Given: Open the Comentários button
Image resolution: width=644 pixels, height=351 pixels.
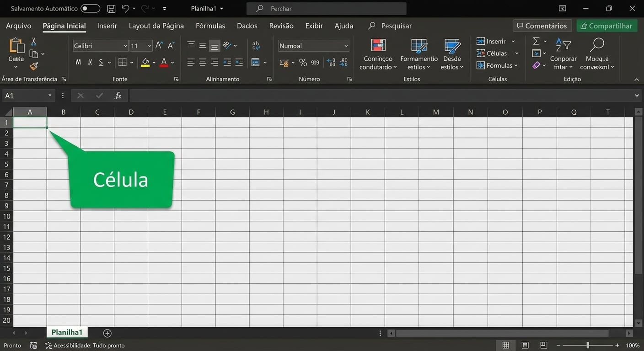Looking at the screenshot, I should pyautogui.click(x=542, y=26).
